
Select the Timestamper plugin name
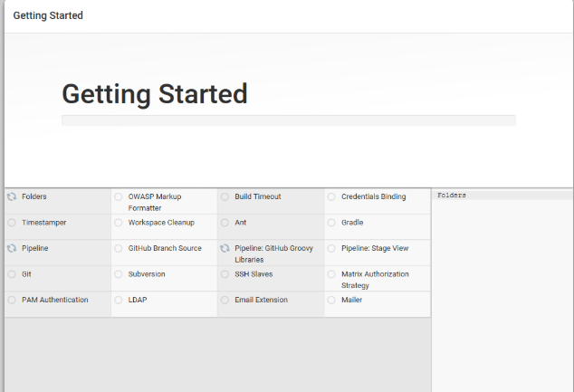coord(44,223)
